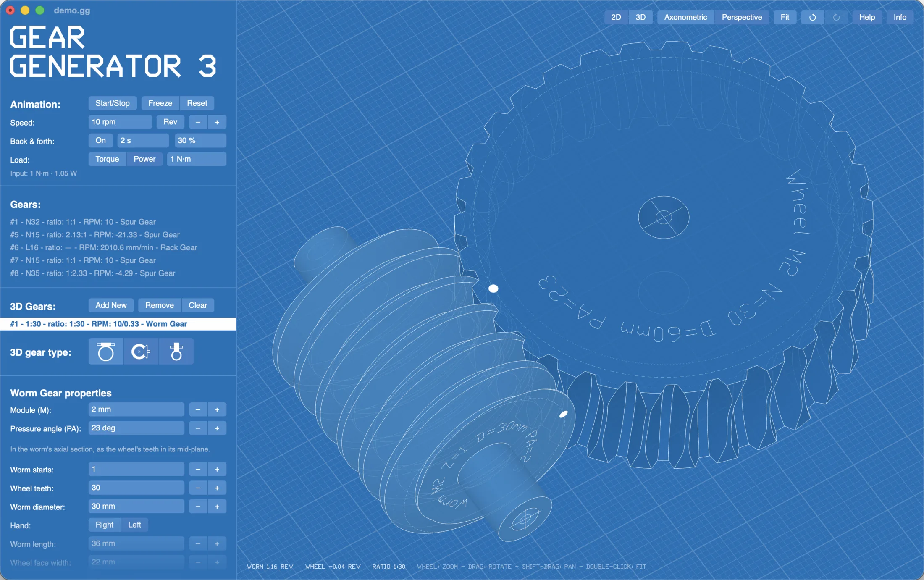Screen dimensions: 924x580
Task: Decrease Worm diameter with minus
Action: [198, 507]
